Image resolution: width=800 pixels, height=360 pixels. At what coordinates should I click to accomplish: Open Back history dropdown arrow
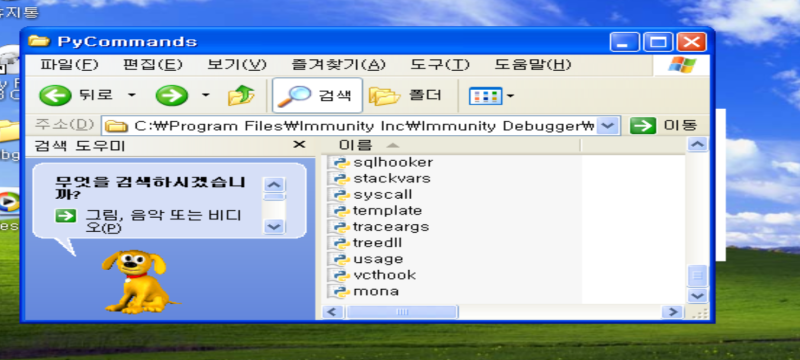coord(131,95)
